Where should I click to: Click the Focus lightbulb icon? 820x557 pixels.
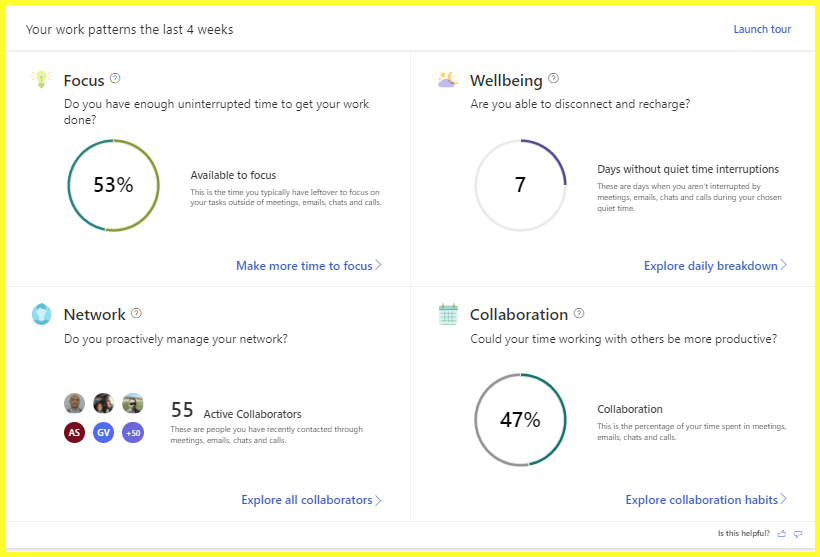[x=41, y=79]
